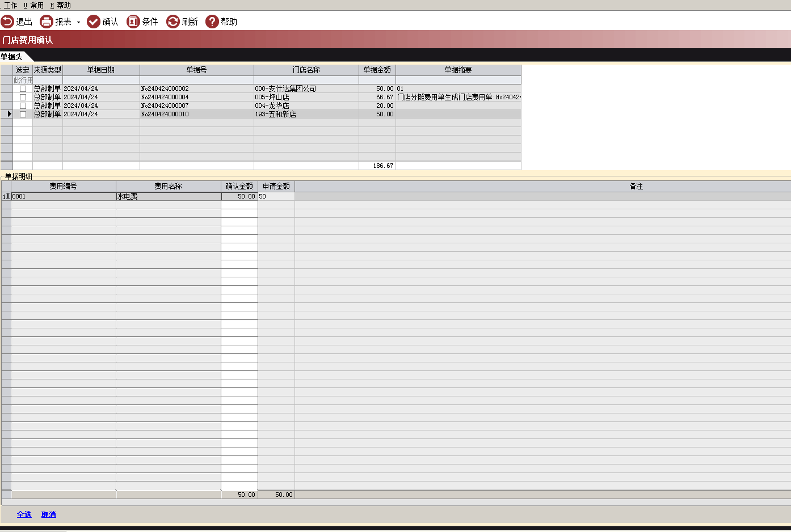Click the 确认金额 column header
Viewport: 791px width, 532px height.
(x=239, y=187)
